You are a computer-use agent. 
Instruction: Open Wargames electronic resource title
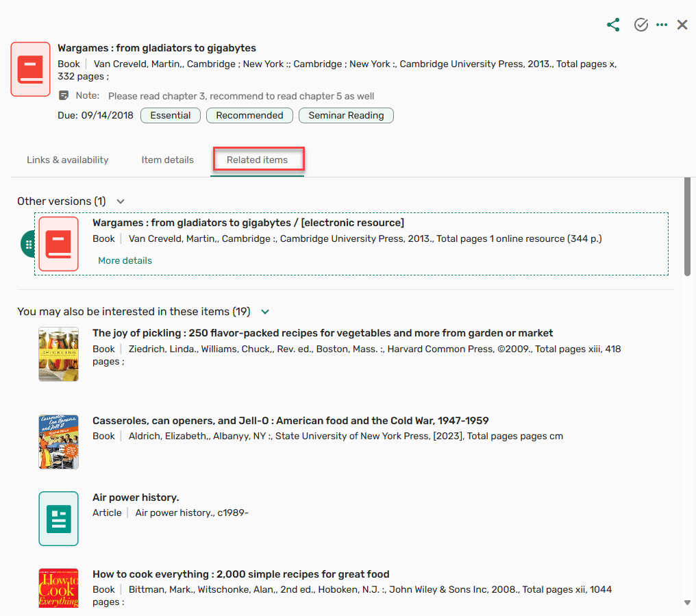pos(248,223)
